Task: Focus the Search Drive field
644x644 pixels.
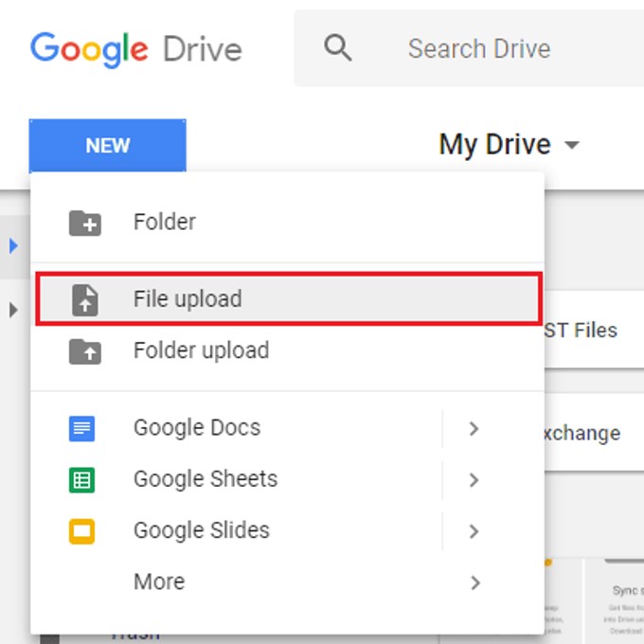Action: pos(469,48)
